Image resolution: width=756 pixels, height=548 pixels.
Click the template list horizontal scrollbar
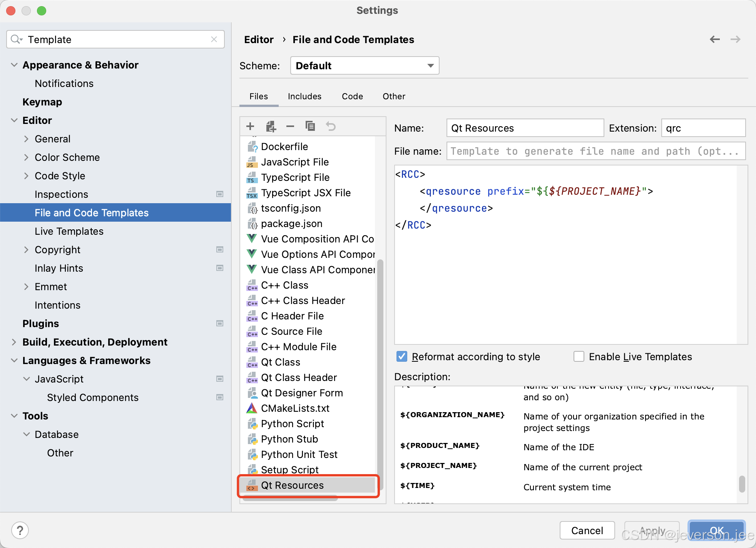click(291, 498)
